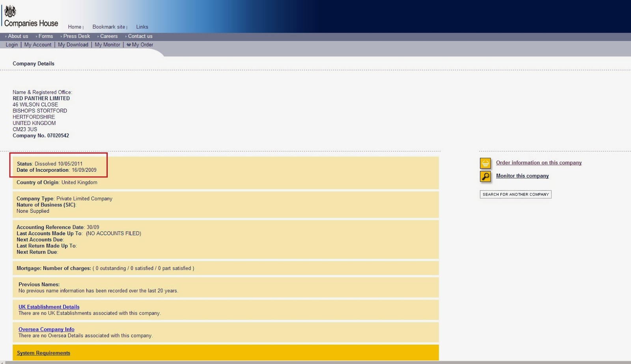The image size is (631, 364).
Task: Click the Bookmark site link
Action: 109,27
